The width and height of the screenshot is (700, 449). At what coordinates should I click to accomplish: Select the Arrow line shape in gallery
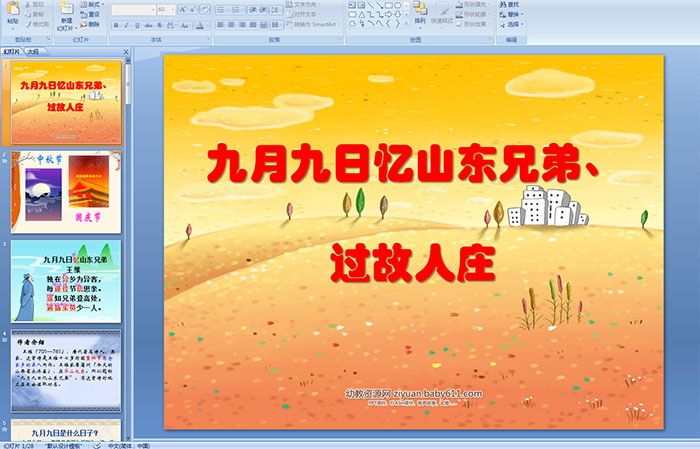pyautogui.click(x=379, y=5)
